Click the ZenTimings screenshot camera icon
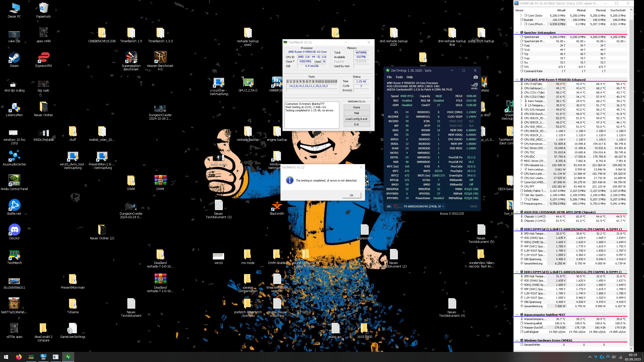 (475, 77)
